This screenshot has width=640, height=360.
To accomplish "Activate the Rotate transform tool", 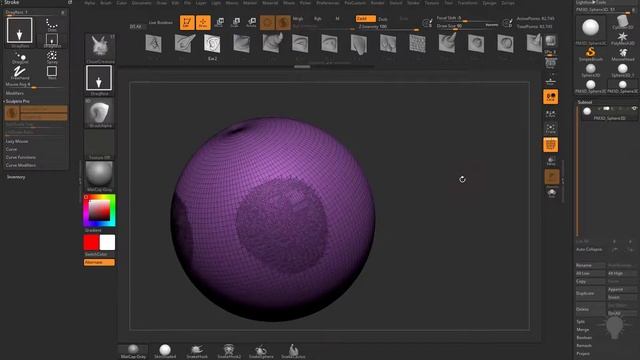I will point(251,22).
